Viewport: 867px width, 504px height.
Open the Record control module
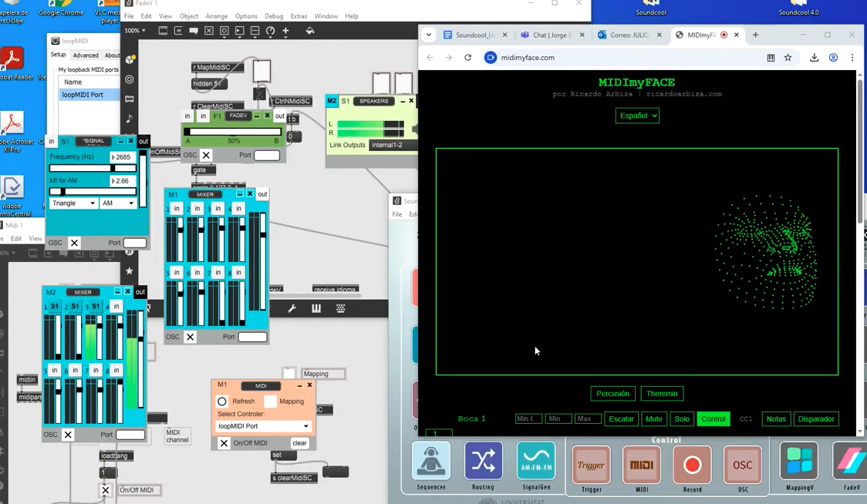[x=692, y=465]
